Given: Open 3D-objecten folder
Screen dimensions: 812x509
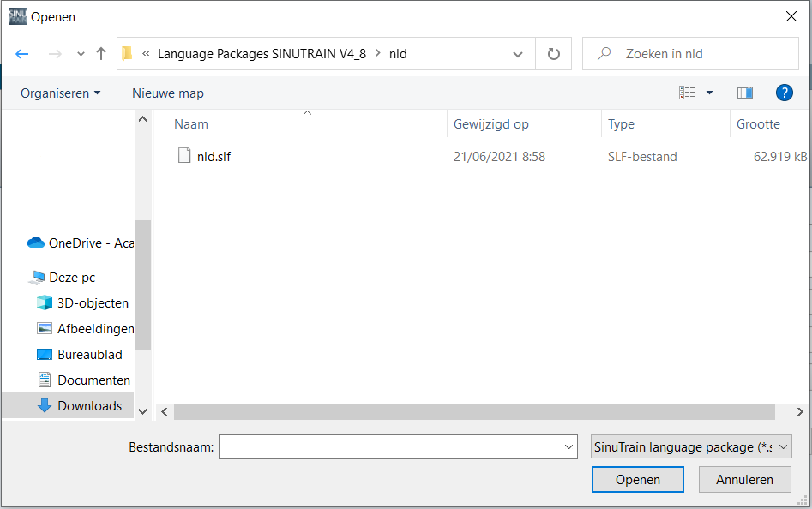Looking at the screenshot, I should 93,302.
